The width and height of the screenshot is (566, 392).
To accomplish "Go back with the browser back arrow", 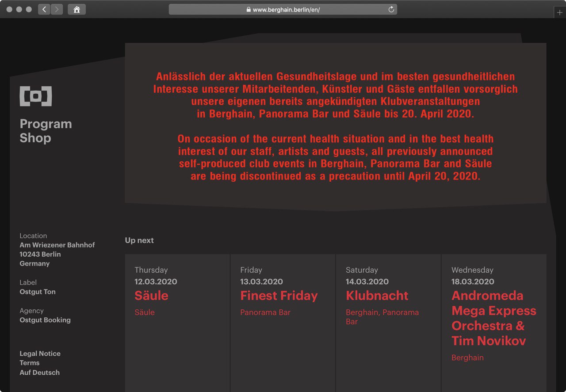I will click(x=44, y=9).
